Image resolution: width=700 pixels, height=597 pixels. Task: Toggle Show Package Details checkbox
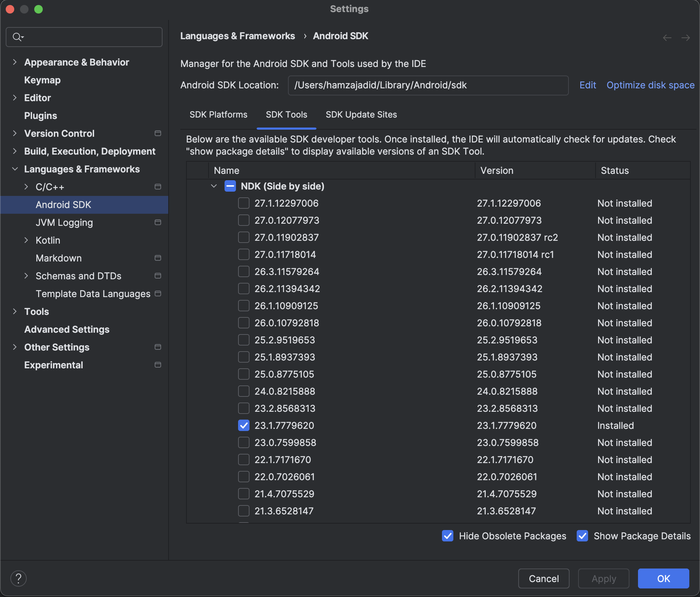tap(582, 536)
